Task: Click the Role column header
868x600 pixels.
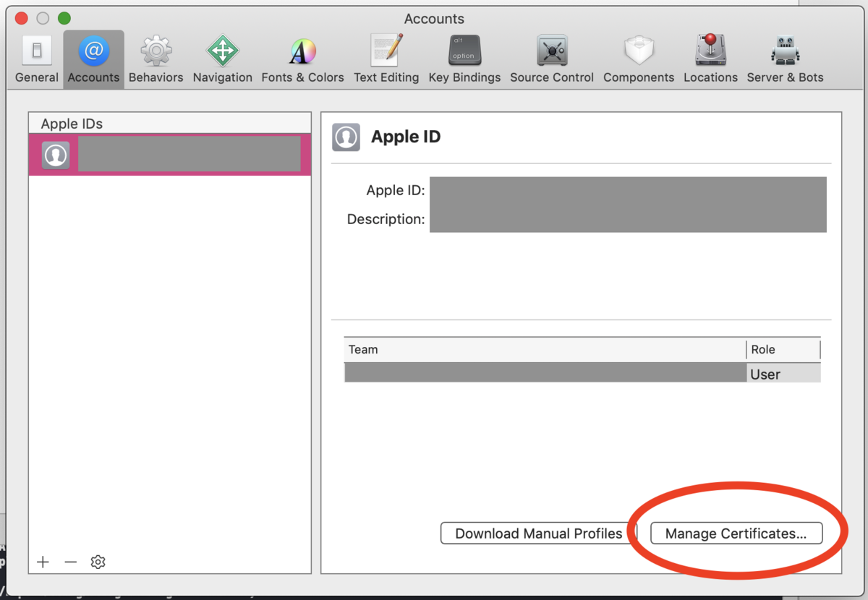Action: (783, 350)
